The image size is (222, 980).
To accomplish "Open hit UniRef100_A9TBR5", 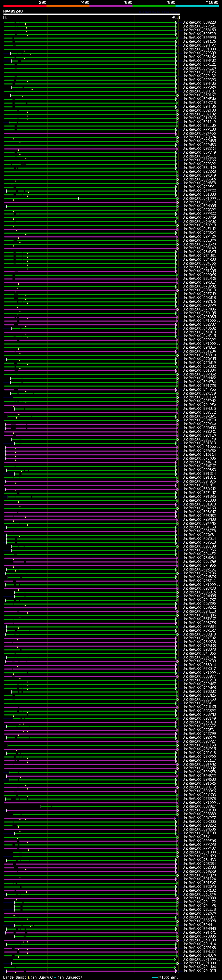I will coord(199,496).
